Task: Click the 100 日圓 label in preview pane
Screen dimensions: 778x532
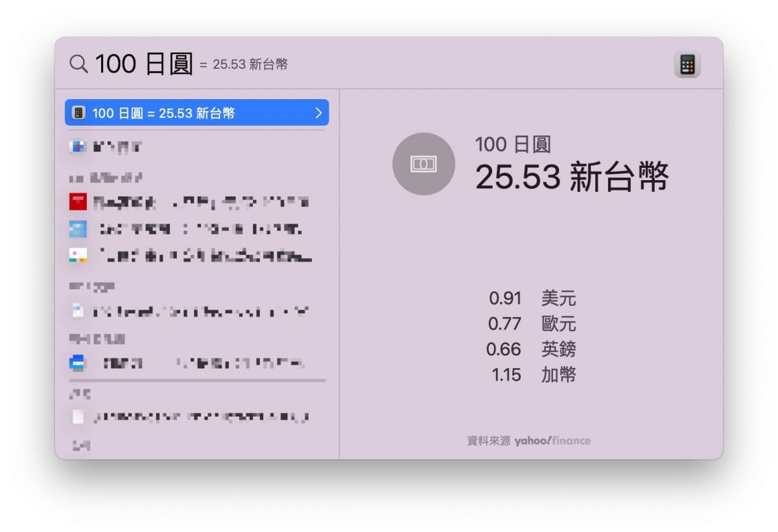Action: click(513, 145)
